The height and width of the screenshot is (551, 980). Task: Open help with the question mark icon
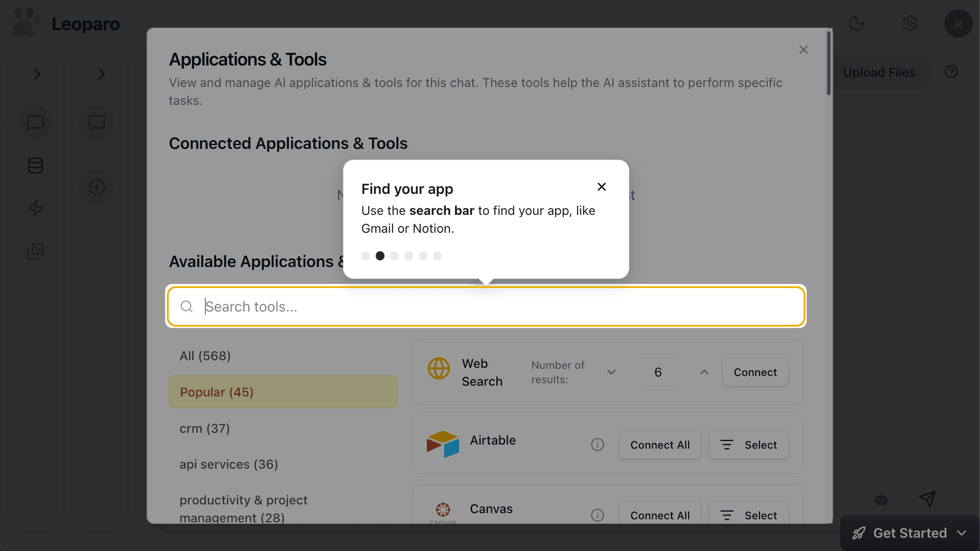951,72
